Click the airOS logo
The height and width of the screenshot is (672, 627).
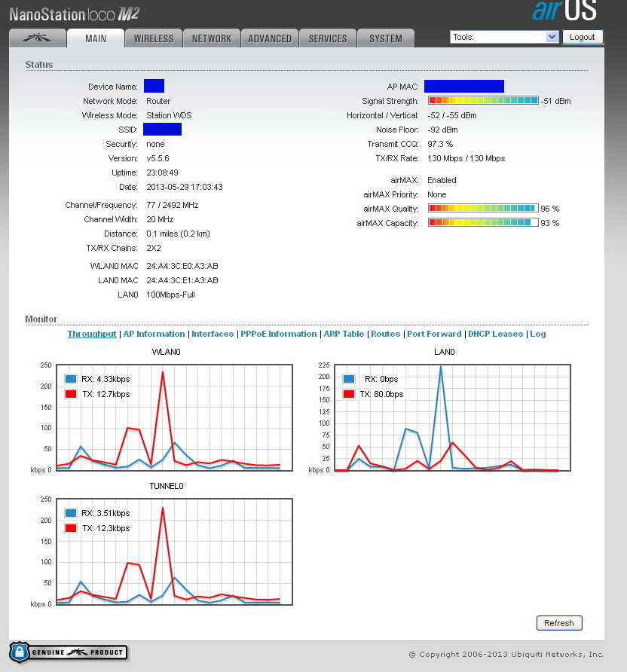click(x=564, y=11)
